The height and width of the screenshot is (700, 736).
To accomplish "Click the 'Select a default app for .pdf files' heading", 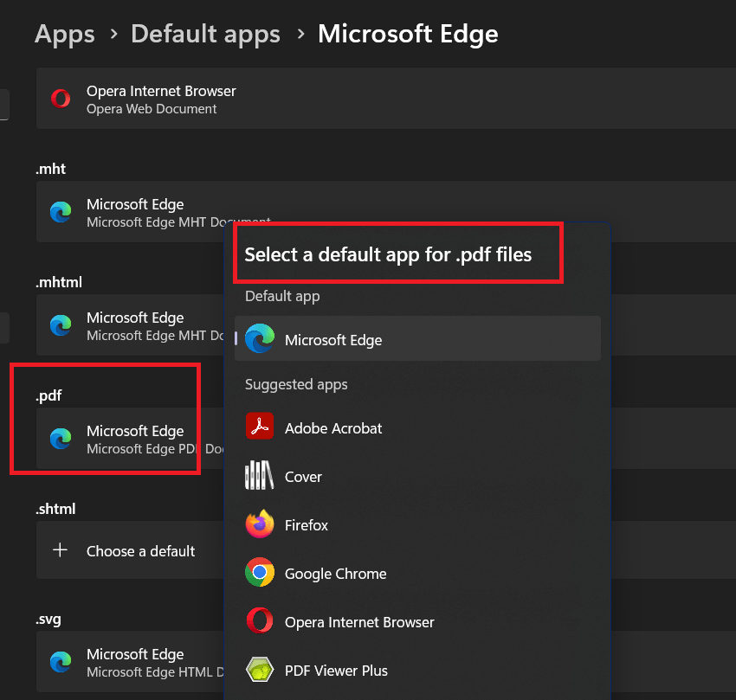I will click(x=388, y=254).
